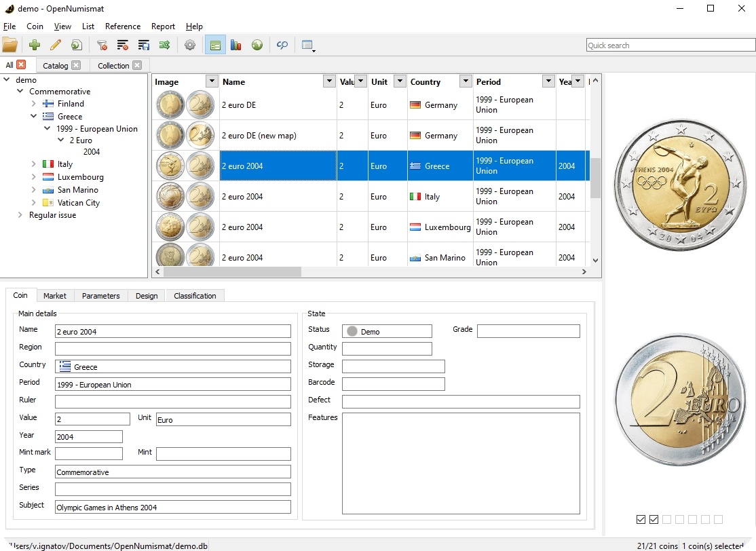Screen dimensions: 756x551
Task: Enable the third image checkbox beside checked ones
Action: pyautogui.click(x=667, y=519)
